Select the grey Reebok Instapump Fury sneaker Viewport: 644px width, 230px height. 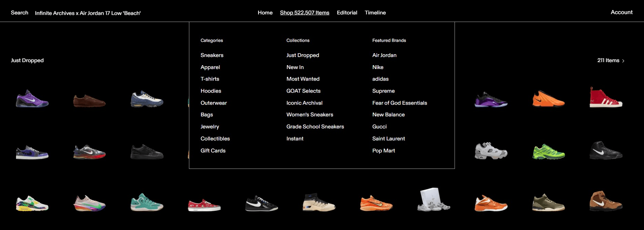click(x=491, y=151)
